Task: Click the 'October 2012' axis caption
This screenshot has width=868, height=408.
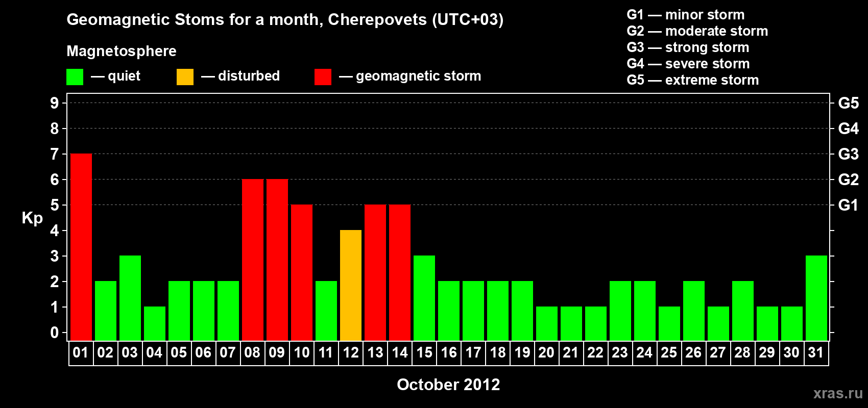Action: [448, 385]
